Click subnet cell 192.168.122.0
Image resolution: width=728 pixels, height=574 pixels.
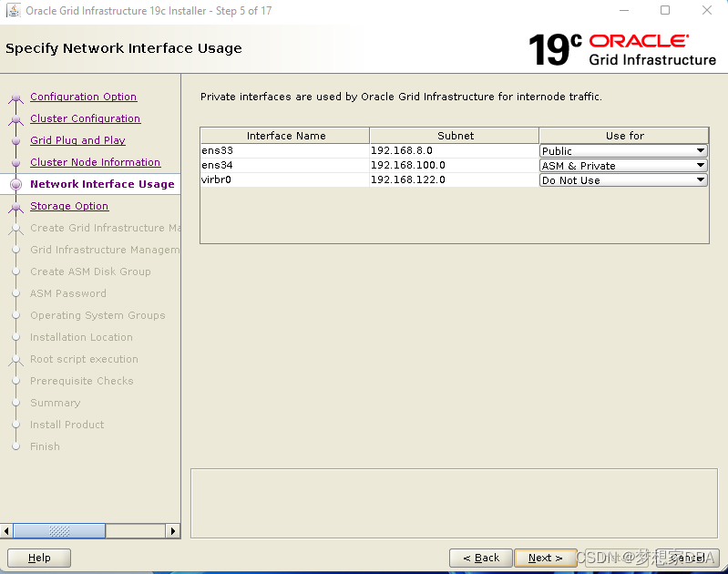click(x=455, y=179)
